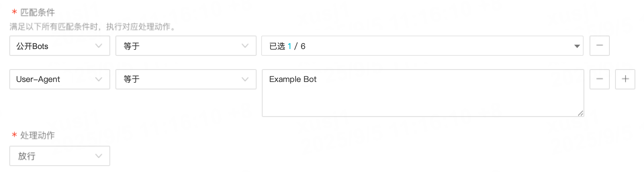Viewport: 644px width, 172px height.
Task: Click the chevron arrow on the User-Agent dropdown
Action: (x=99, y=79)
